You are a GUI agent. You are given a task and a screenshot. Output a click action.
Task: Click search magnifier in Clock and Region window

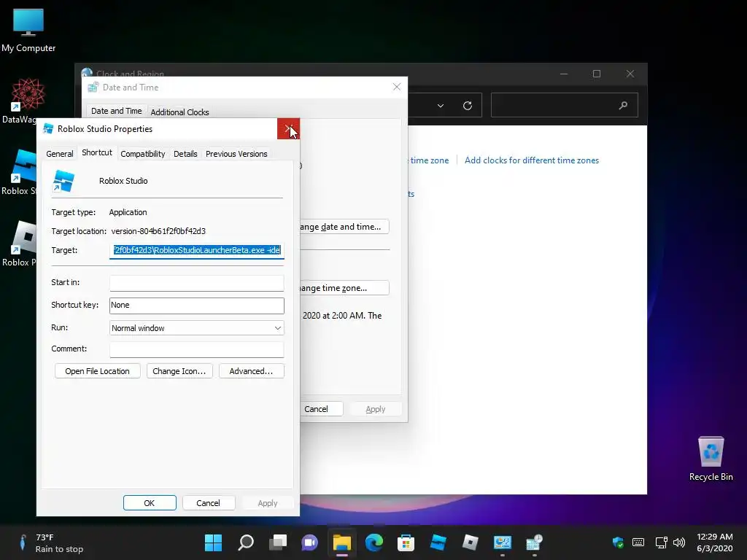(623, 105)
